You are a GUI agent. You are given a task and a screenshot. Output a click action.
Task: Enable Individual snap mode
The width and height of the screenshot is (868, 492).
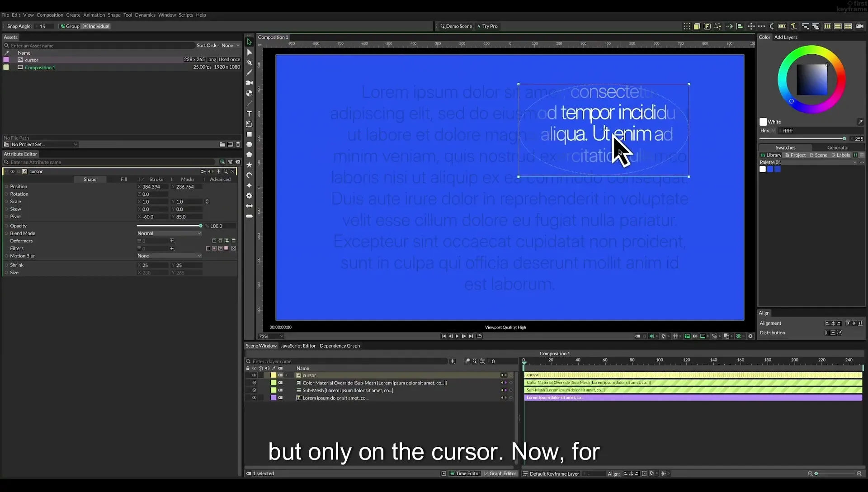point(96,26)
